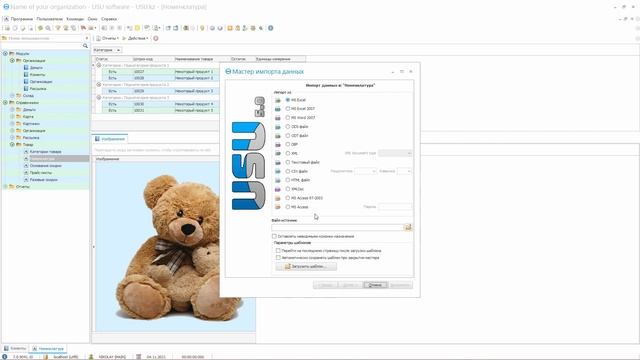Click the red flag icon in main toolbar
Screen dimensions: 640x360
[x=83, y=28]
